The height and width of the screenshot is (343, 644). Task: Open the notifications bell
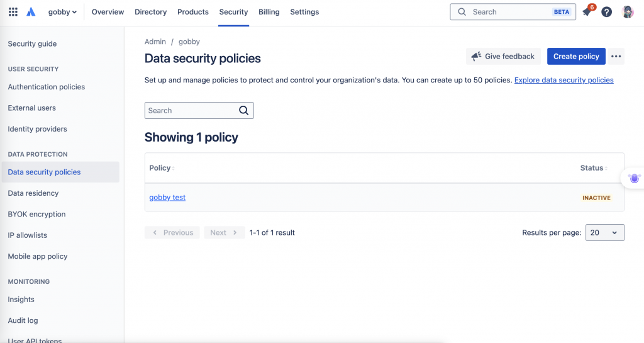587,12
